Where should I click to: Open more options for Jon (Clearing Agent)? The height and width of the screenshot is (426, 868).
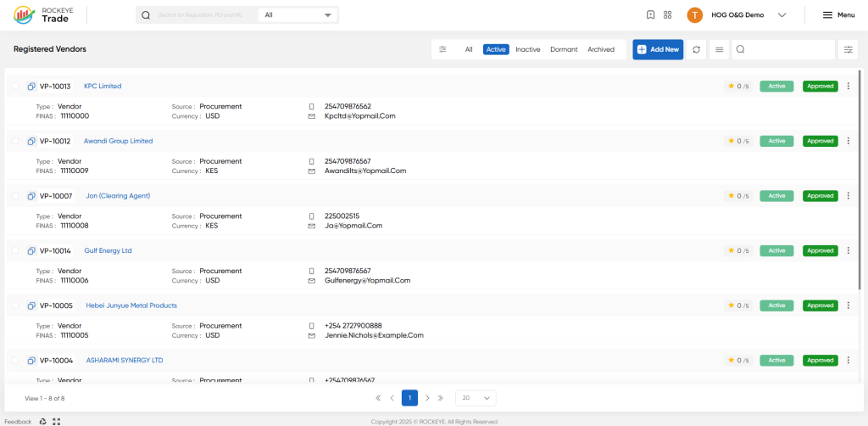(x=848, y=195)
